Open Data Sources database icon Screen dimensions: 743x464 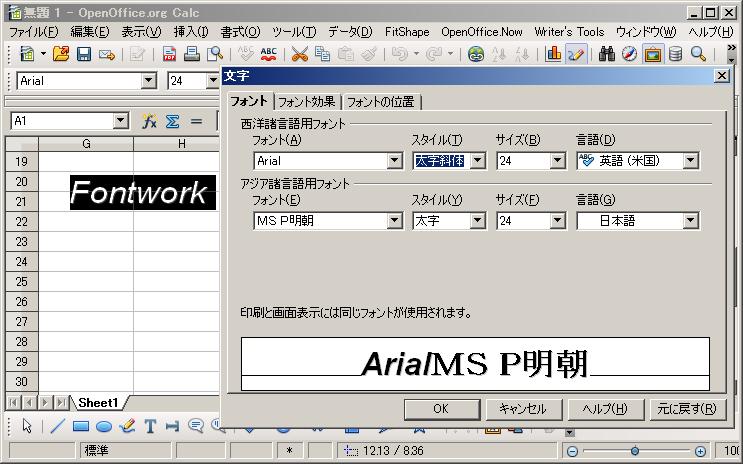(675, 54)
